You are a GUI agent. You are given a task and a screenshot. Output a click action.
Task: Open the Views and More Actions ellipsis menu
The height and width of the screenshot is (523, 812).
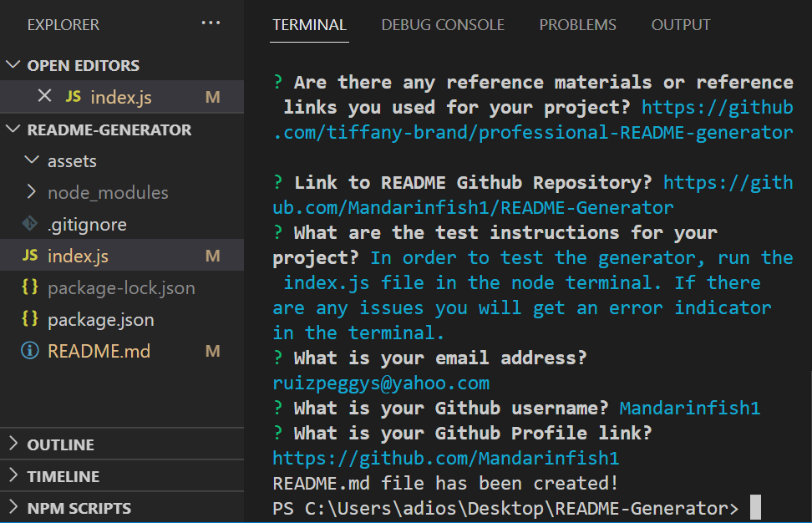pos(210,23)
